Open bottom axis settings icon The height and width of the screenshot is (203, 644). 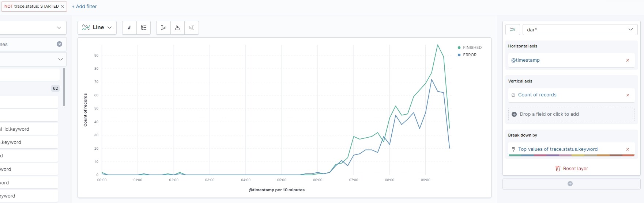pyautogui.click(x=177, y=28)
